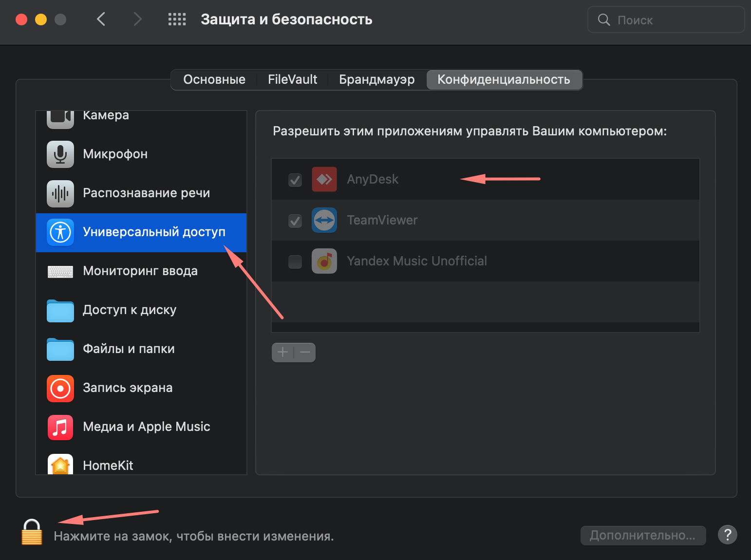Add an app with the plus button
751x560 pixels.
282,352
